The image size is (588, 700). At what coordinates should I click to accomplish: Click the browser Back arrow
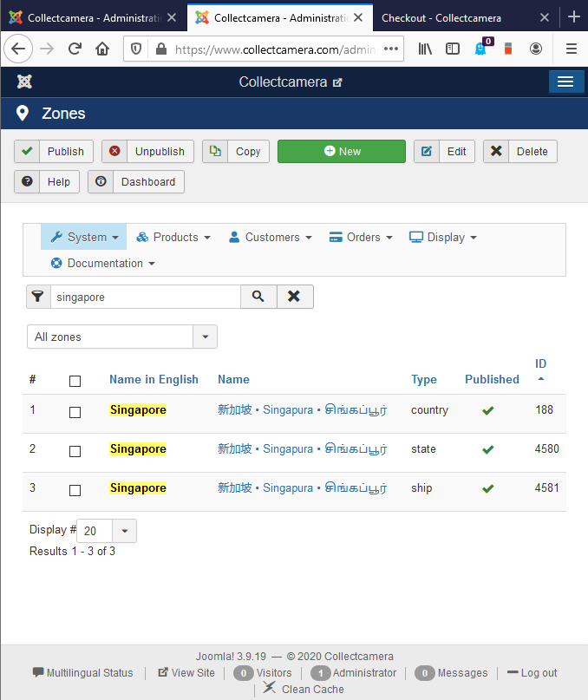click(x=18, y=49)
